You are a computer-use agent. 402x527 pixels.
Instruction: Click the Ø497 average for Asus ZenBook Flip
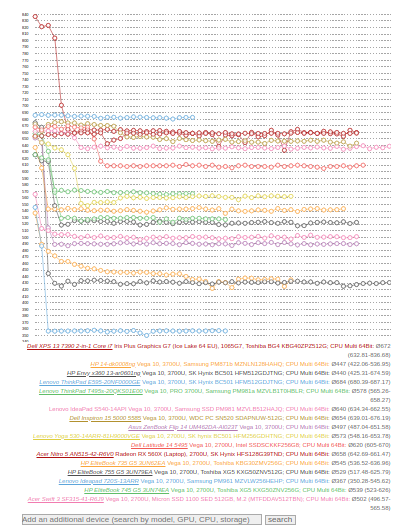[x=339, y=427]
